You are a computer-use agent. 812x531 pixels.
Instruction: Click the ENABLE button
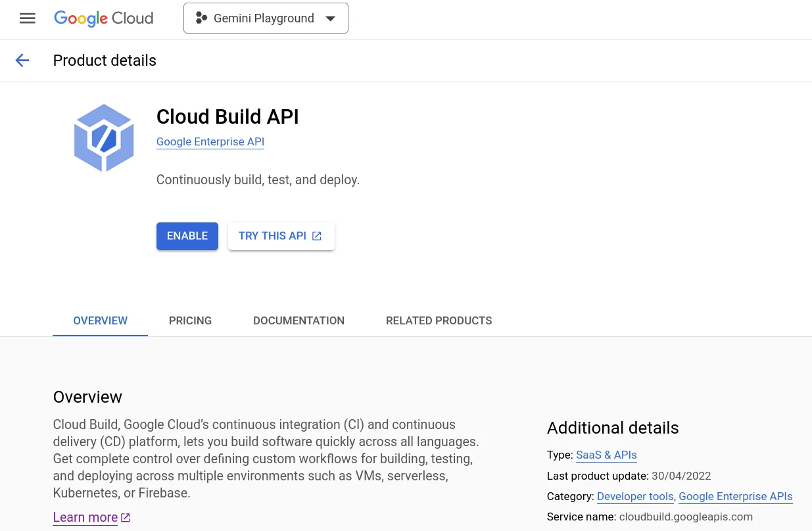click(187, 236)
